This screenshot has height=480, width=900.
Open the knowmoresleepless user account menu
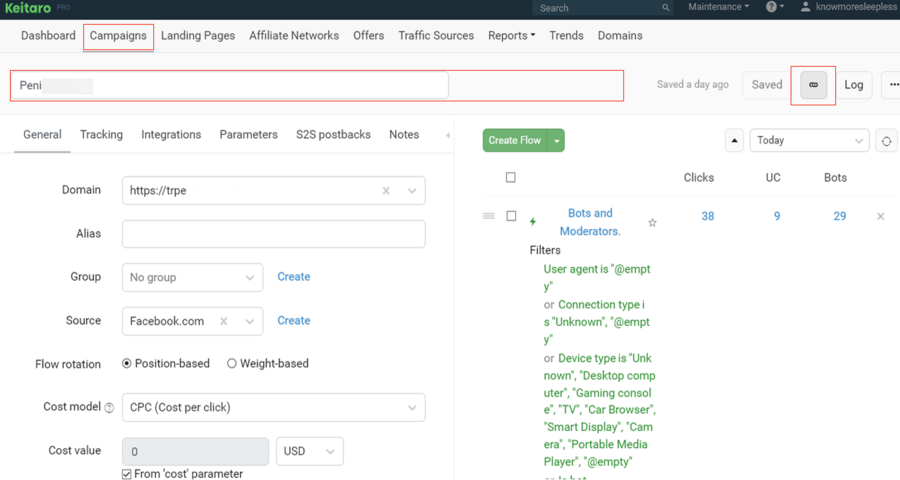[x=848, y=7]
